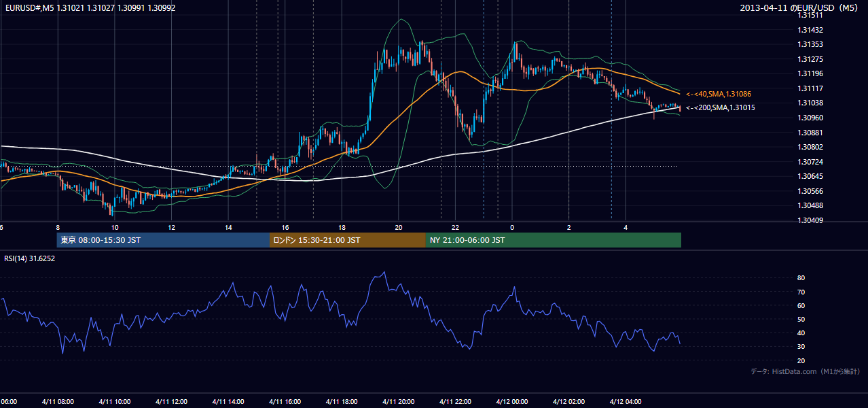Select the 4/11 16:00 time axis label
868x408 pixels.
[x=285, y=401]
